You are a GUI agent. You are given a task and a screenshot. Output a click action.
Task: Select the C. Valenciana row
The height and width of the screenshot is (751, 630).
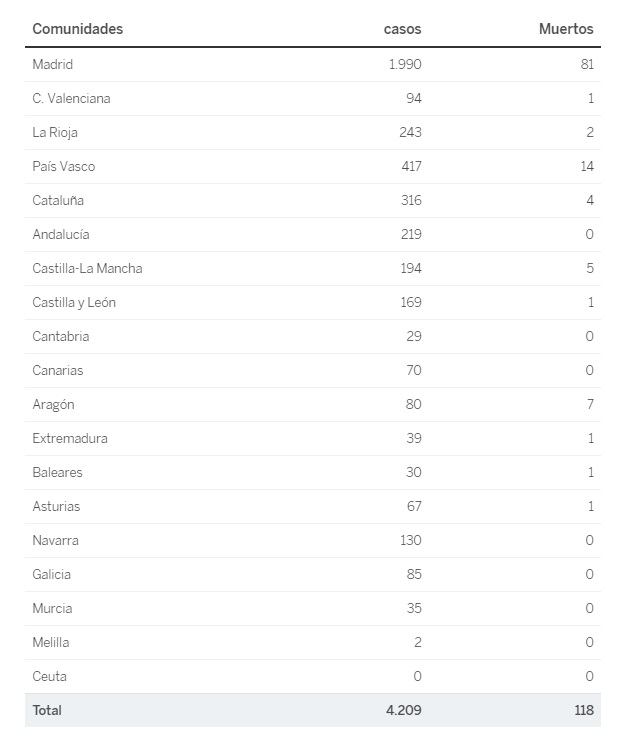tap(313, 99)
